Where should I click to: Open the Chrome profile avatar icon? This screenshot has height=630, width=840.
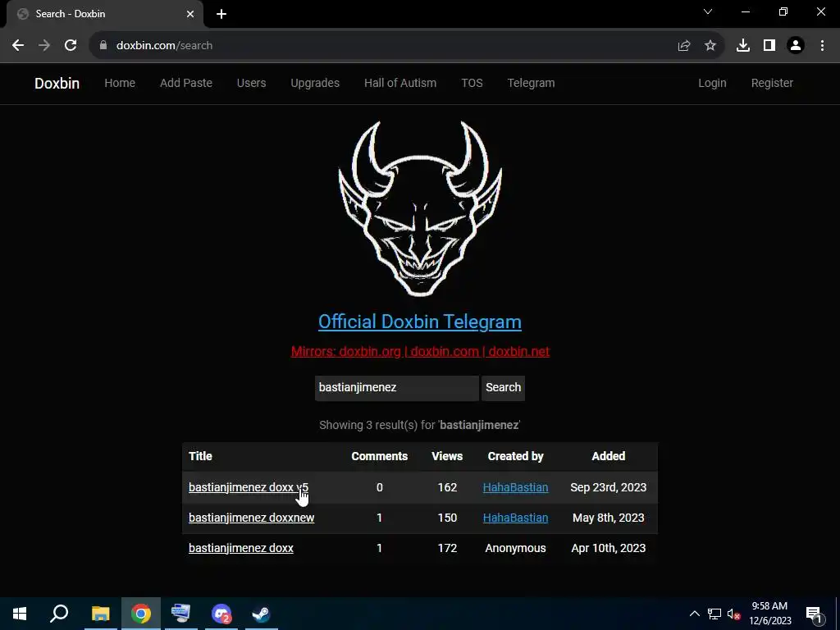(796, 46)
